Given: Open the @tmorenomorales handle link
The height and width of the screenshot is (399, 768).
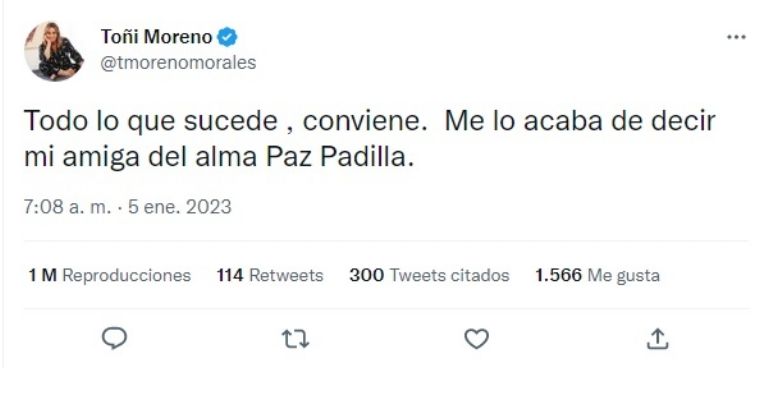Looking at the screenshot, I should 178,63.
